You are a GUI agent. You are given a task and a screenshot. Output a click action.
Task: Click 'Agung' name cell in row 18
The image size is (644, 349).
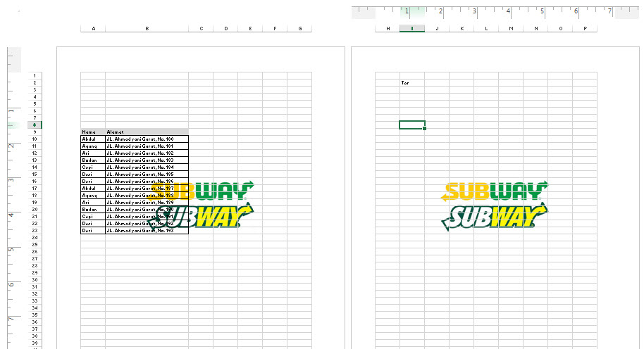click(93, 195)
